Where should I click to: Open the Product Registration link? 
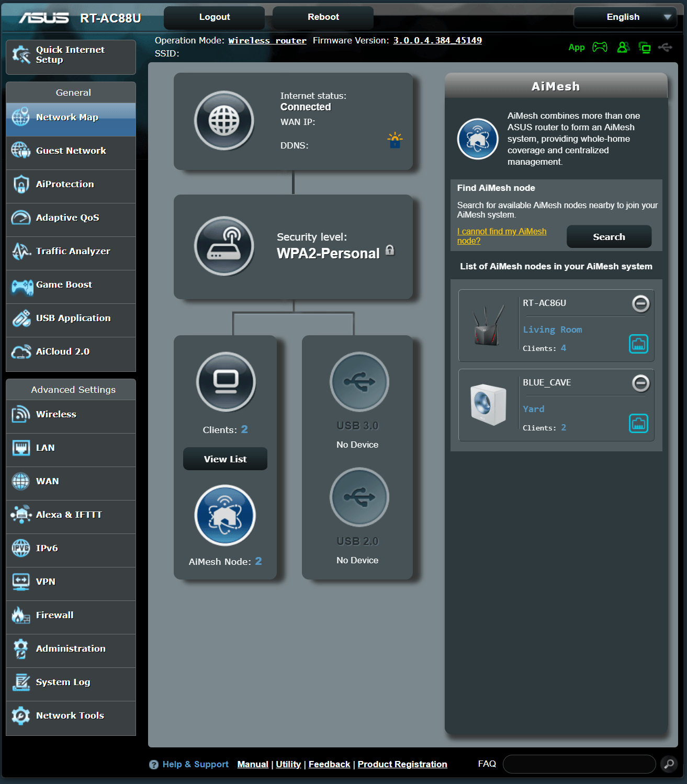pos(402,764)
